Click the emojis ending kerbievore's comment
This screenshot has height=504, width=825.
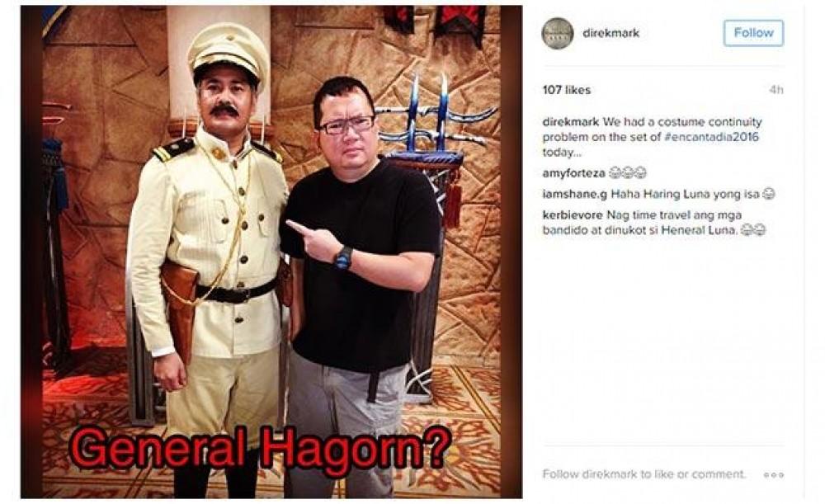click(753, 230)
